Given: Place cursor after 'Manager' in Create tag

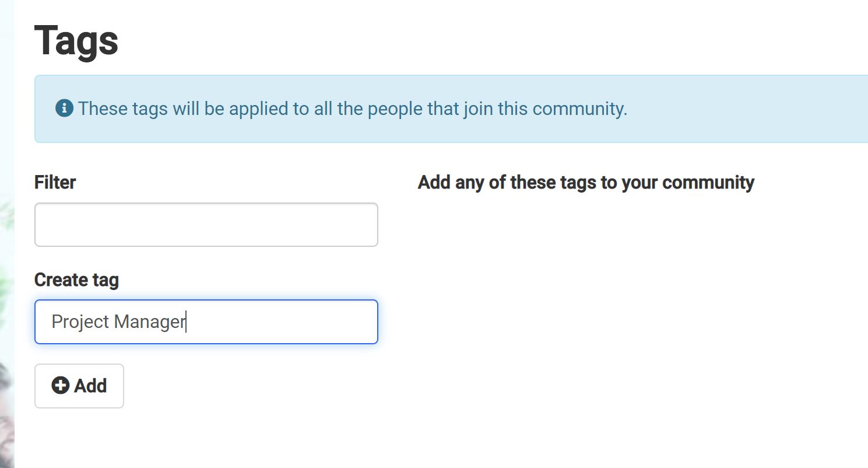Looking at the screenshot, I should tap(185, 322).
